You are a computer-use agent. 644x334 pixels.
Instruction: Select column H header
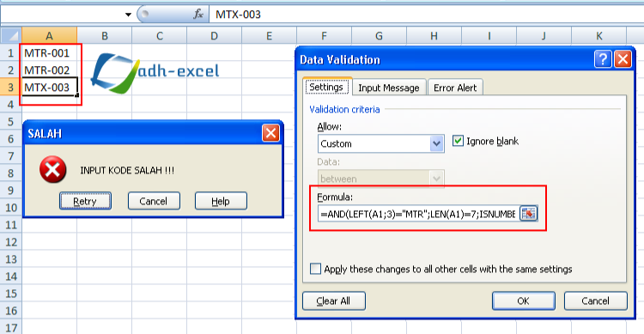[434, 36]
